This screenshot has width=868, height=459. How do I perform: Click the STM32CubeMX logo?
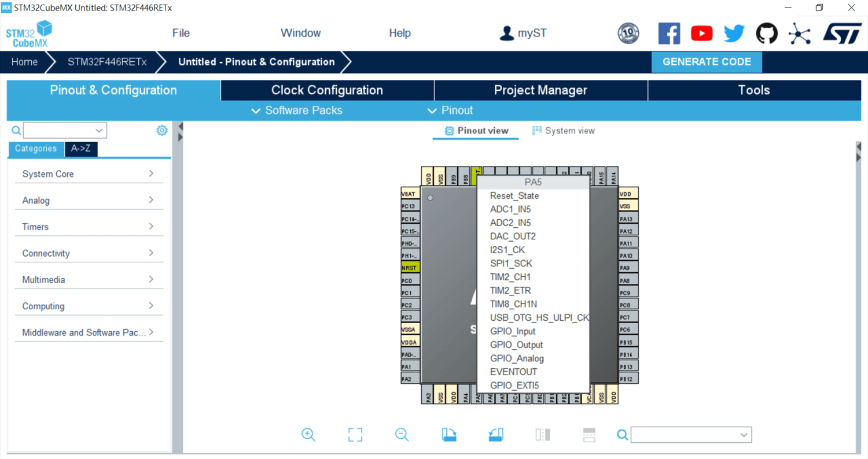click(29, 34)
